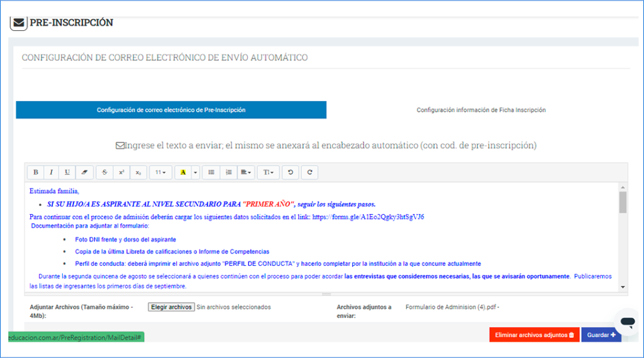Click the yellow highlight color A button
Viewport: 644px width, 358px height.
182,172
